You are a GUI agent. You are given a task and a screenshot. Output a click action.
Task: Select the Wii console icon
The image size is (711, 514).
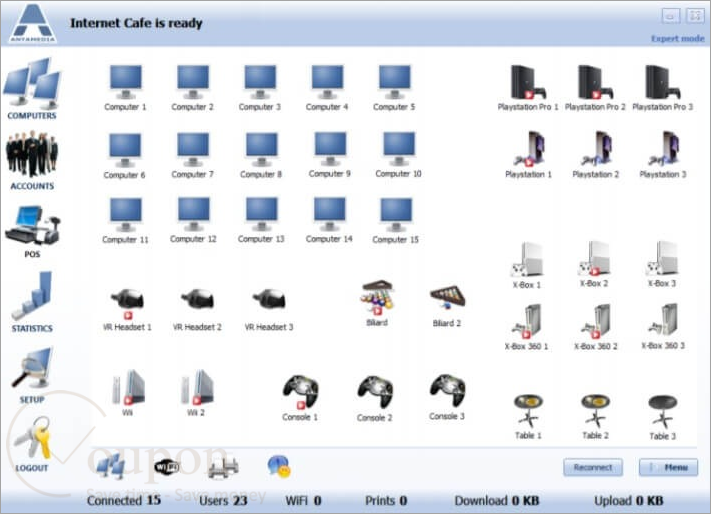(x=128, y=388)
